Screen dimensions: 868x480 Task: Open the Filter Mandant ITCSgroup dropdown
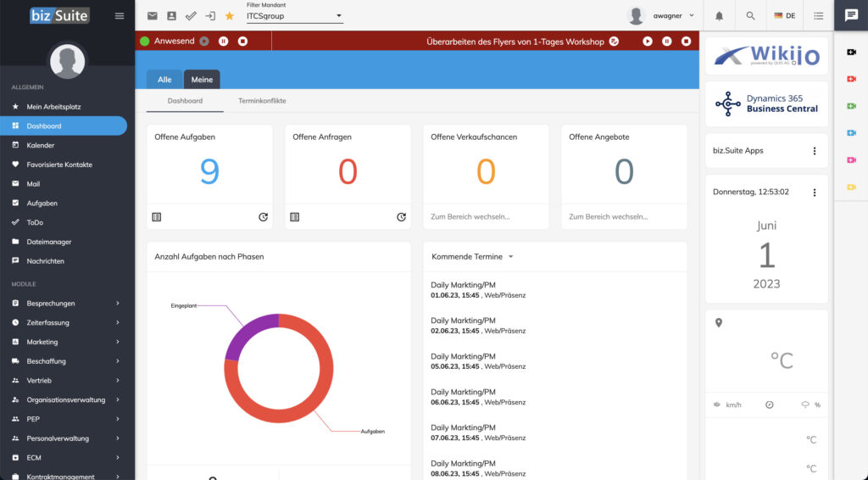[294, 16]
